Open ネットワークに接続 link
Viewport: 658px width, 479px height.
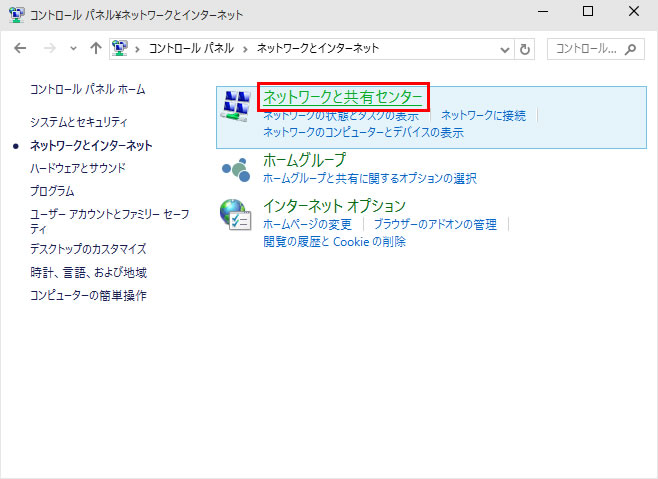click(483, 115)
